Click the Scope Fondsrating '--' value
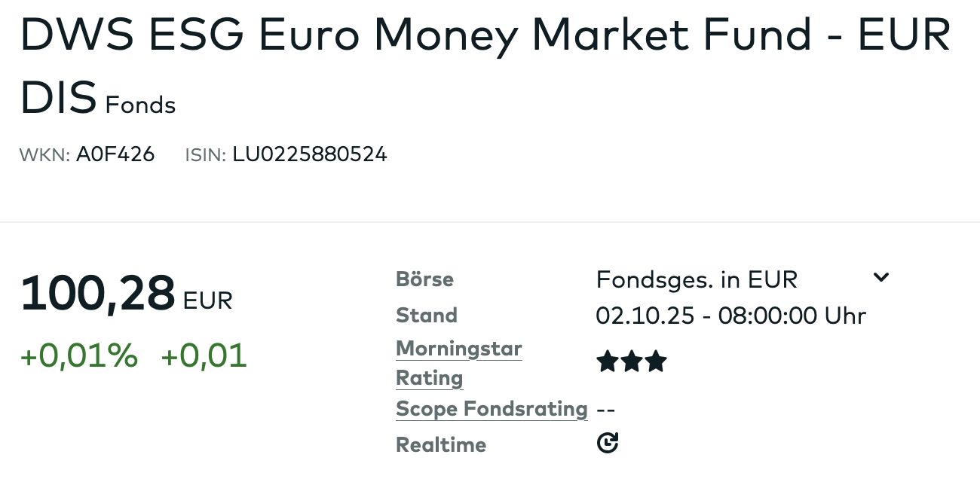This screenshot has width=980, height=488. tap(605, 410)
